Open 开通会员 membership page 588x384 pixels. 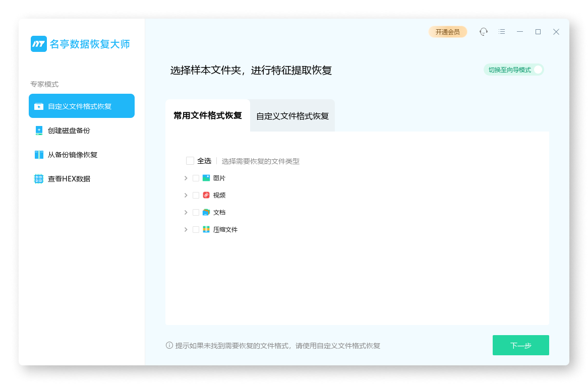(448, 31)
